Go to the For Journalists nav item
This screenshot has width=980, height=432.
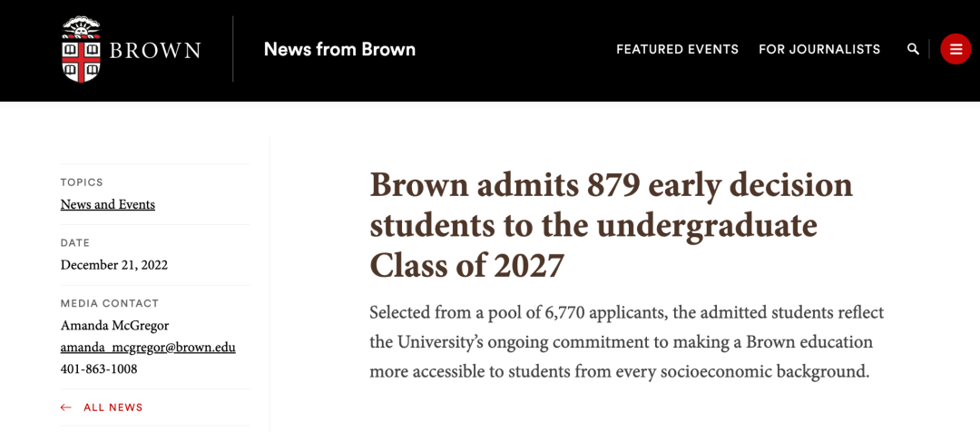(x=819, y=49)
